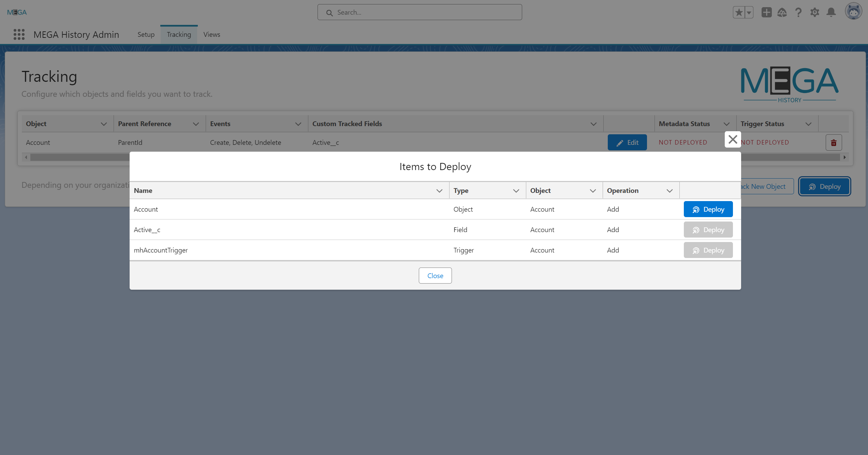Switch to the Setup tab
This screenshot has height=455, width=868.
(x=146, y=34)
